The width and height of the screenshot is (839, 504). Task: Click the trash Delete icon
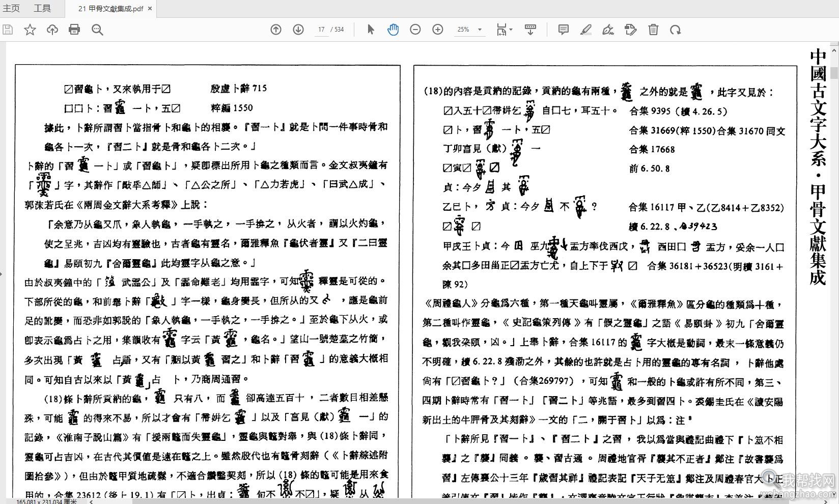tap(653, 30)
